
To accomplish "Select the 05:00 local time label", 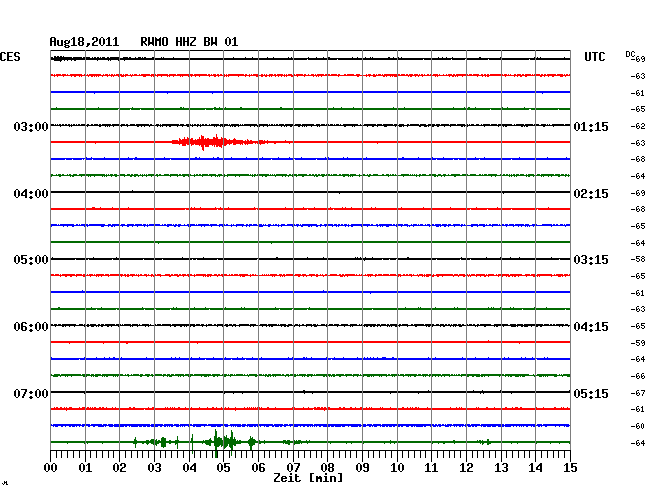I will coord(31,260).
